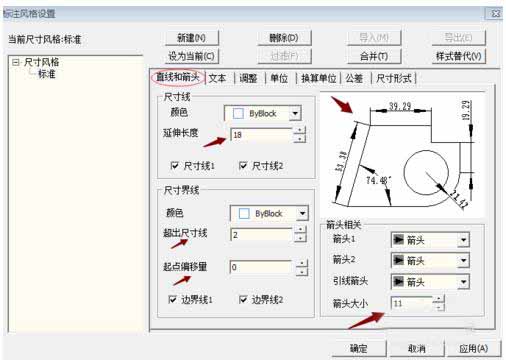The height and width of the screenshot is (360, 506).
Task: Toggle the 边界线1 checkbox
Action: [x=172, y=299]
